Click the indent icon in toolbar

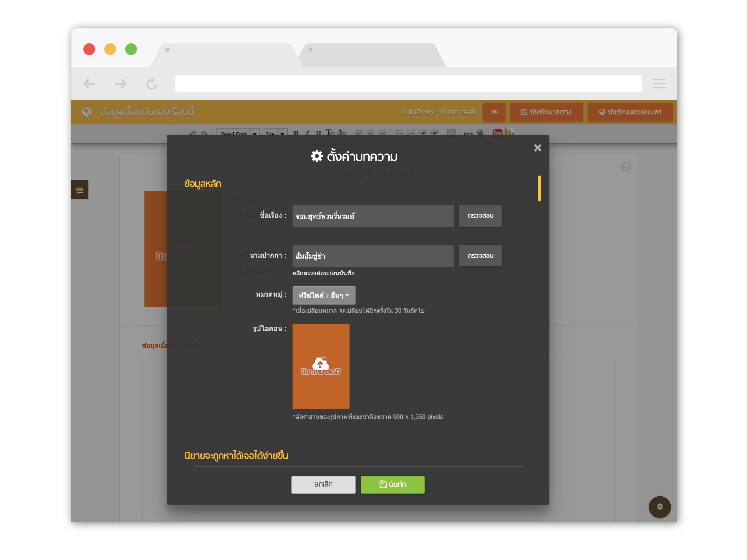click(x=434, y=133)
